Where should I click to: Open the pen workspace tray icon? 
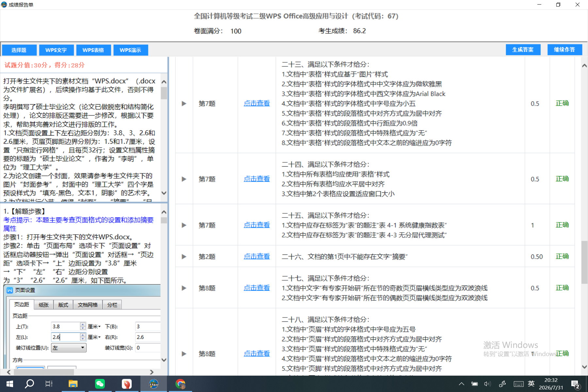[x=502, y=384]
